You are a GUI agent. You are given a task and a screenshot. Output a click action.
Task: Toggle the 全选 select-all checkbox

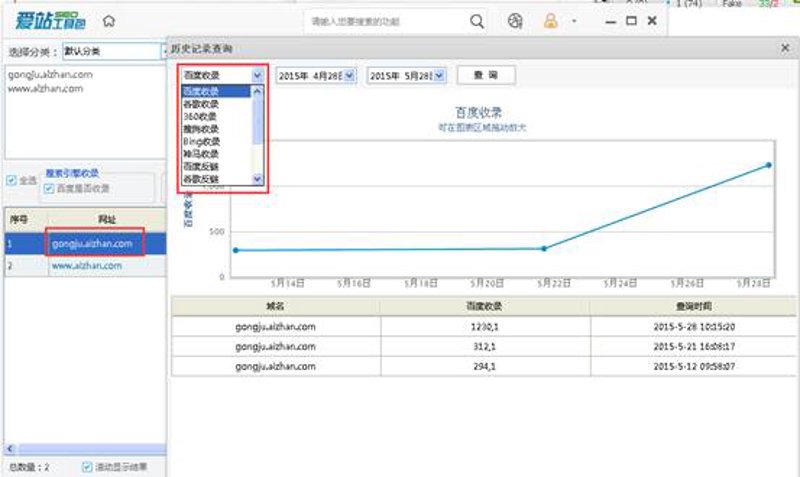[12, 180]
